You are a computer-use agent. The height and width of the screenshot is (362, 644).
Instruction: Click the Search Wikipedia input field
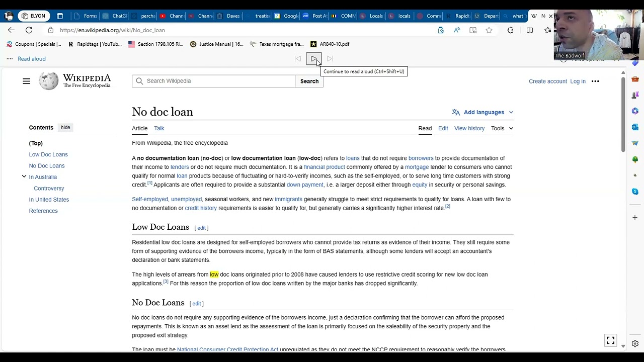coord(214,81)
